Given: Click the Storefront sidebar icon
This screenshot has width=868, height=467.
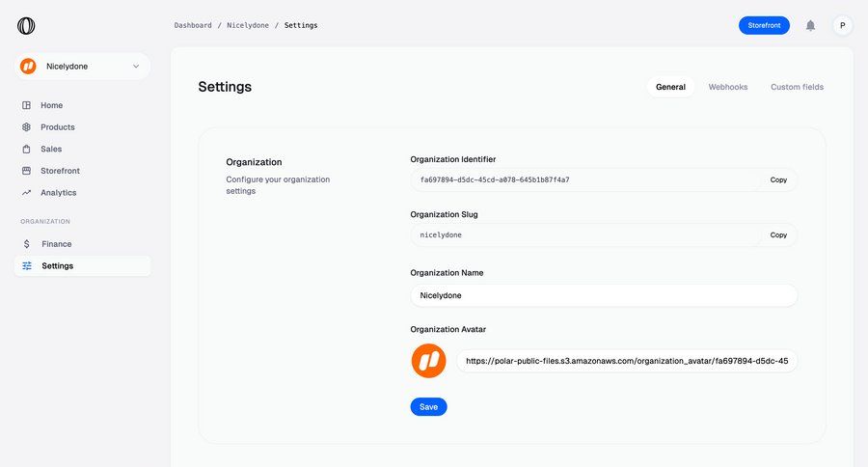Looking at the screenshot, I should point(27,171).
